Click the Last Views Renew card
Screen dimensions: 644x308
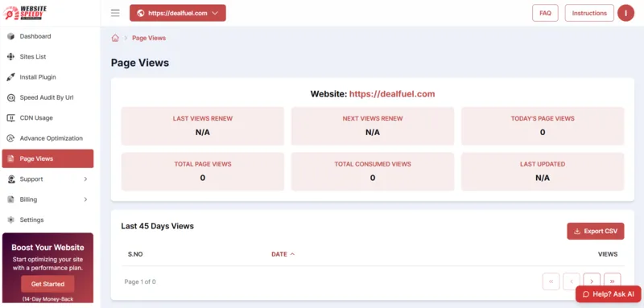click(203, 126)
